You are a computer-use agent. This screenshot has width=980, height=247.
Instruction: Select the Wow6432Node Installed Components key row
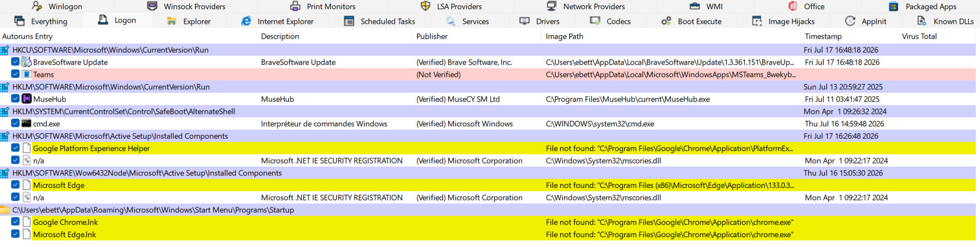pyautogui.click(x=488, y=173)
